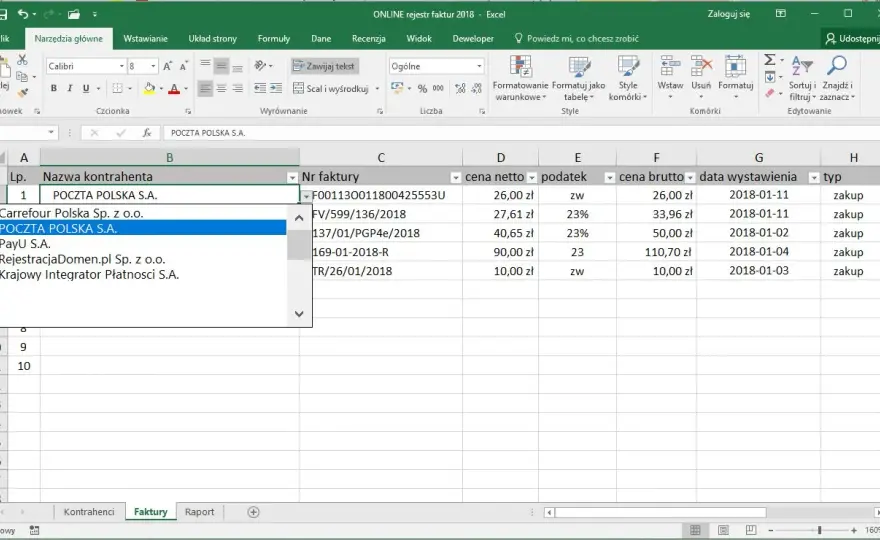Switch to Normal view in status bar
The image size is (880, 540).
point(695,530)
